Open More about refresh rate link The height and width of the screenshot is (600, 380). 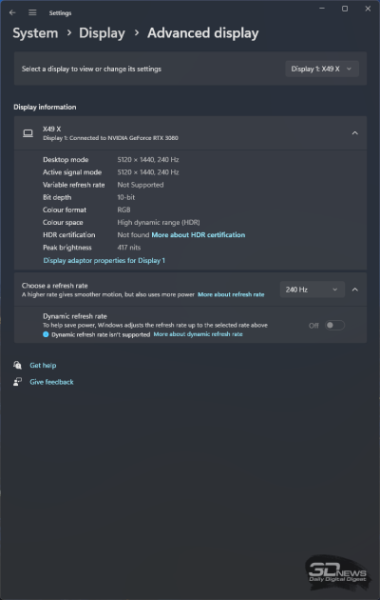click(231, 295)
